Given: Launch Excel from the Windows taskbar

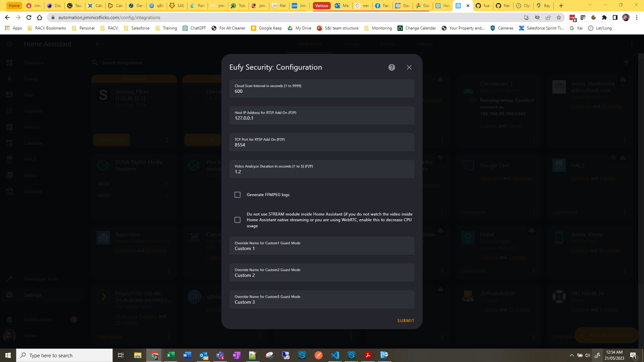Looking at the screenshot, I should pos(171,355).
